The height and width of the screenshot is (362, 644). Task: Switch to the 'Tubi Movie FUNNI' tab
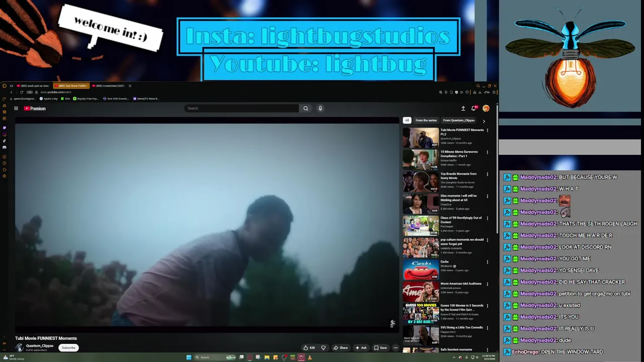pos(71,86)
